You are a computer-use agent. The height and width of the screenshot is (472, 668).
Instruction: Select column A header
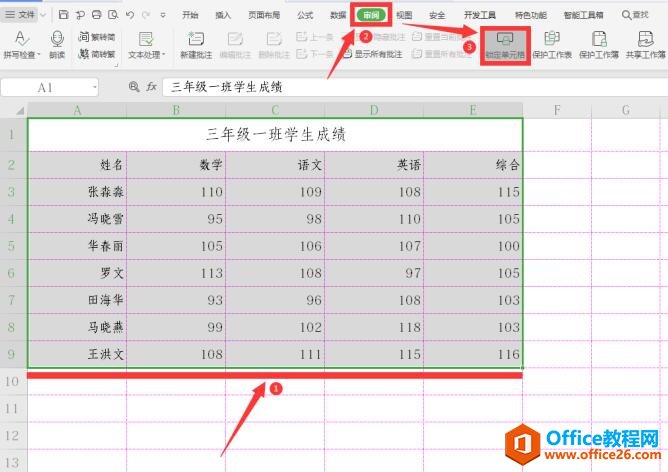point(77,110)
